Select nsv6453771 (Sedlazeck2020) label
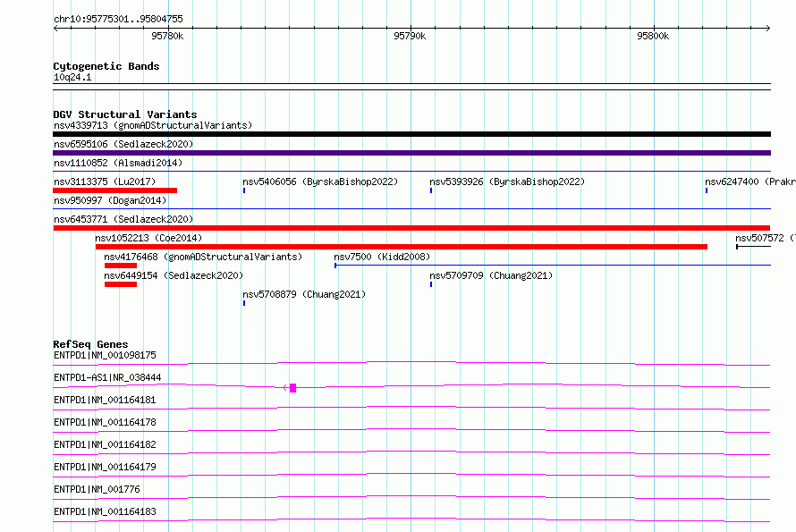The width and height of the screenshot is (796, 532). 123,219
